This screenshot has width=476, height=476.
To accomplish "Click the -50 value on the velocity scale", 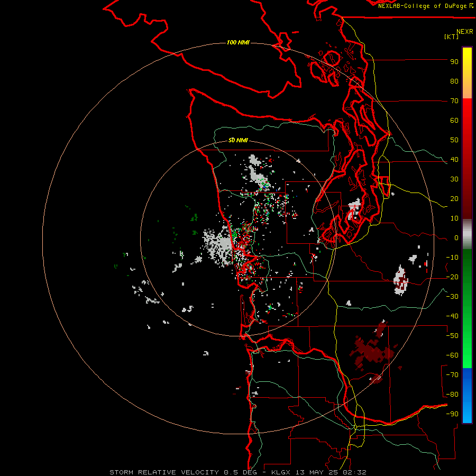I will click(x=452, y=336).
